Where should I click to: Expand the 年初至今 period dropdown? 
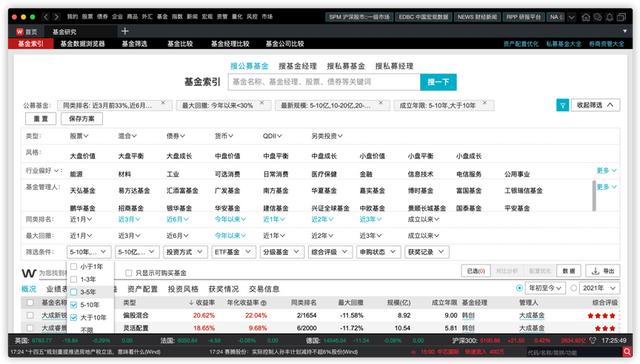(x=545, y=288)
